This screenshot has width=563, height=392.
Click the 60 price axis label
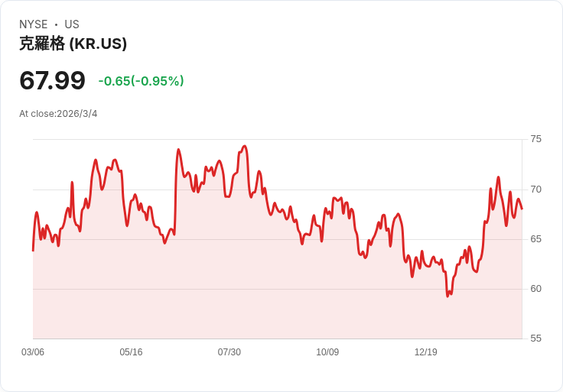pyautogui.click(x=536, y=289)
